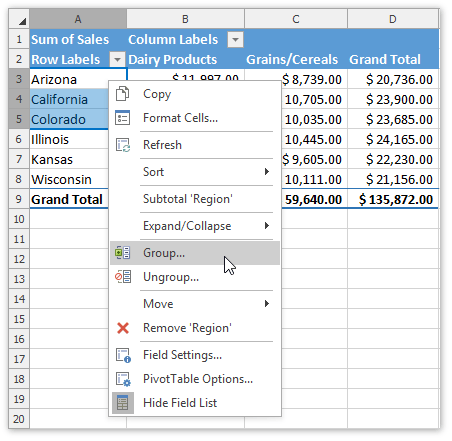Open the Move menu entry
452x441 pixels.
coord(195,304)
